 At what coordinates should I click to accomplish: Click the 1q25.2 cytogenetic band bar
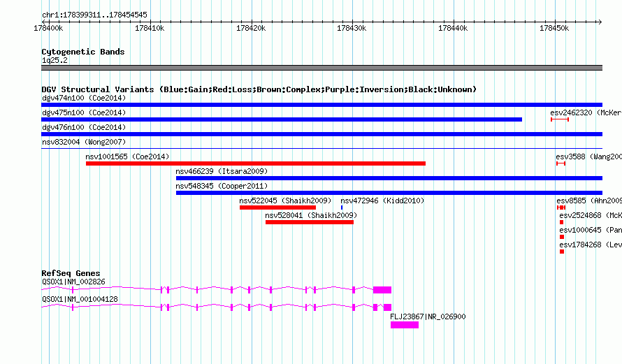click(321, 68)
